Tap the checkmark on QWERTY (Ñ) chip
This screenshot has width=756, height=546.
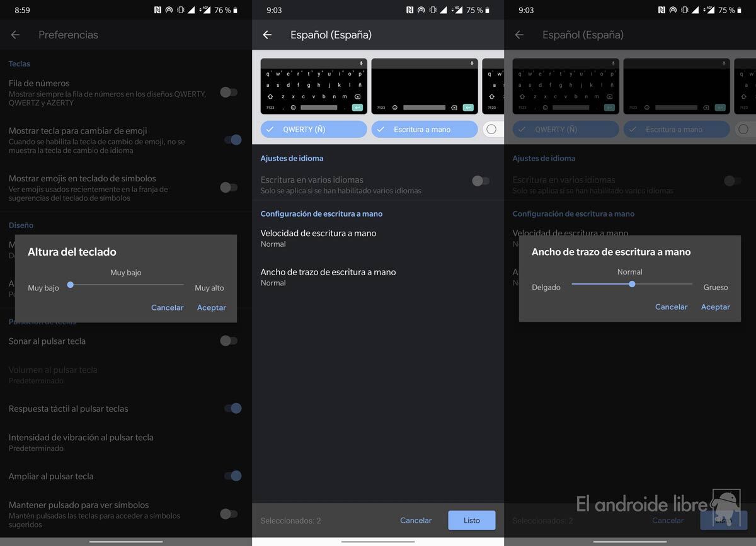click(x=270, y=129)
